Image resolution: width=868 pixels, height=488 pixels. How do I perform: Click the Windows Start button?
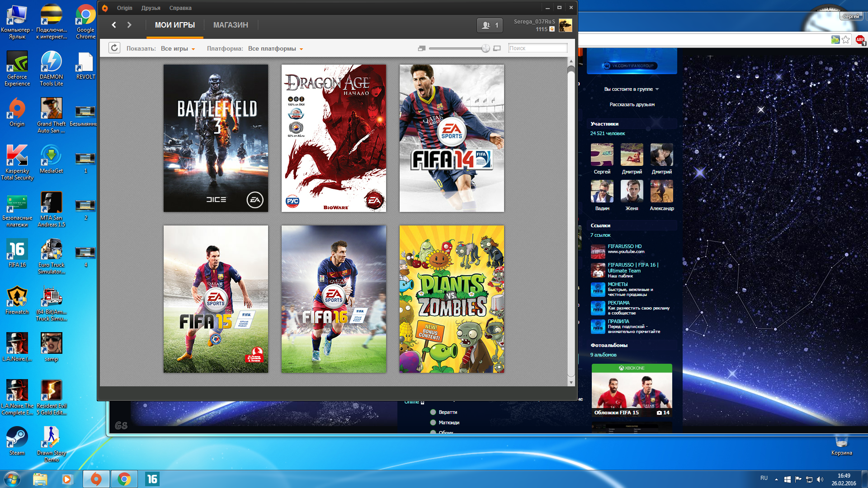[x=12, y=479]
